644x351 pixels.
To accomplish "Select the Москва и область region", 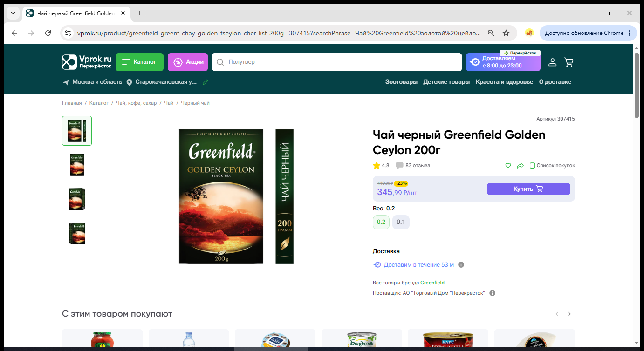I will [92, 82].
